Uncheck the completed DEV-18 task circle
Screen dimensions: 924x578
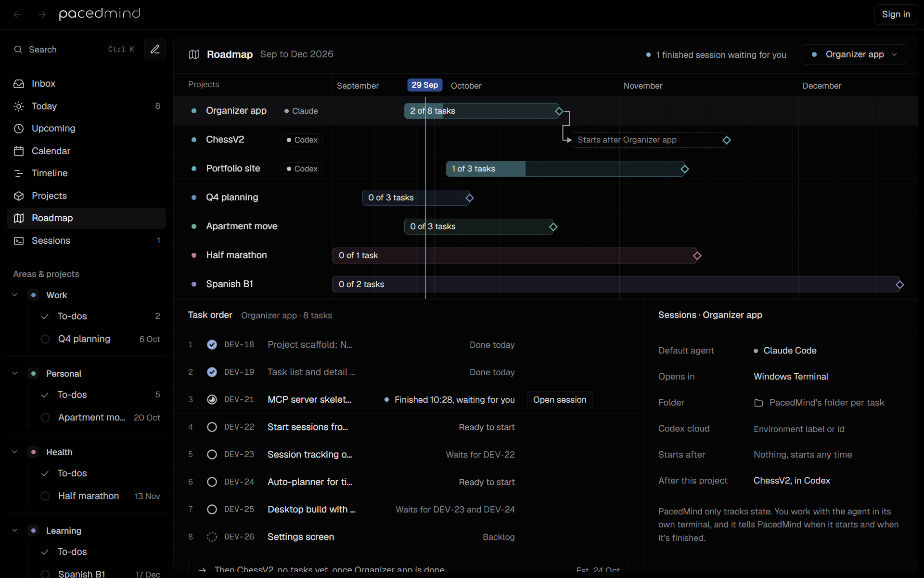[x=212, y=344]
